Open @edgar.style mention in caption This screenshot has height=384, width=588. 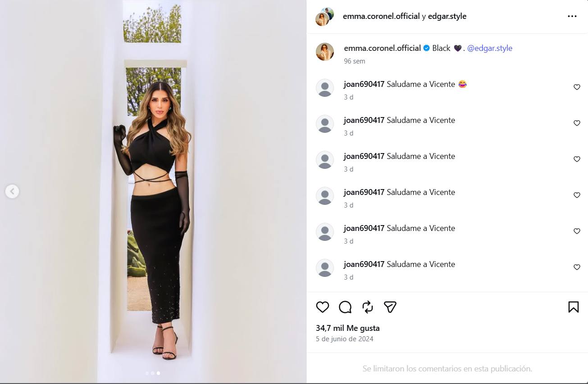[489, 48]
